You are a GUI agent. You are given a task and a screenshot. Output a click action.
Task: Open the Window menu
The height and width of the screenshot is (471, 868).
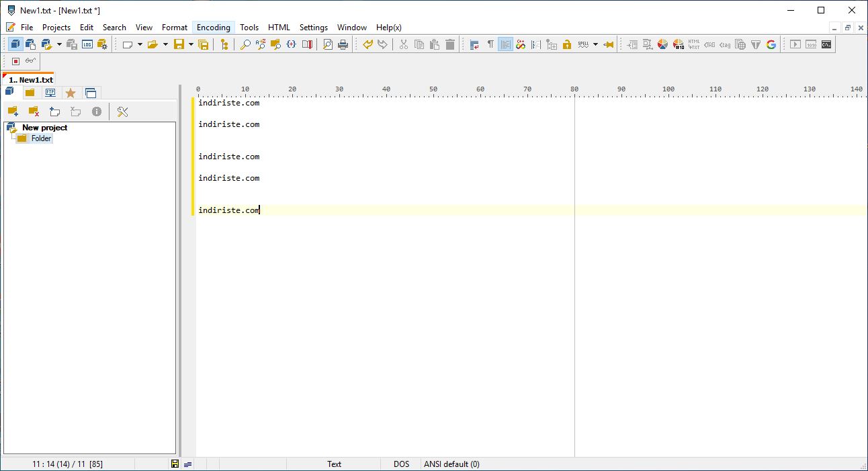pyautogui.click(x=352, y=28)
